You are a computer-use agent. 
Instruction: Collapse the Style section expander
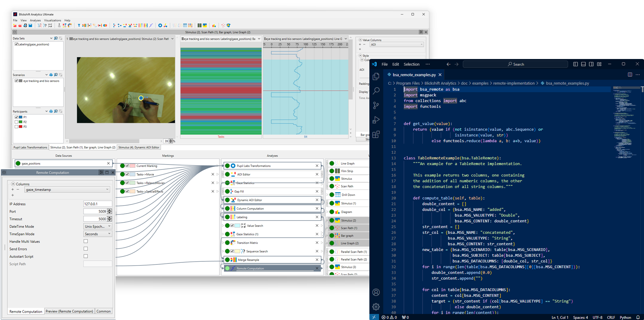[x=360, y=56]
